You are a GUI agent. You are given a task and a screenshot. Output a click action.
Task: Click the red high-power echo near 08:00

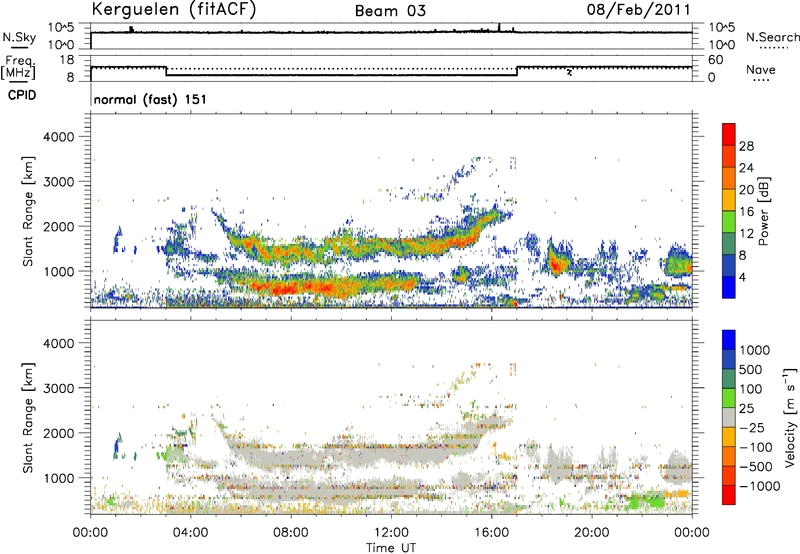point(286,289)
